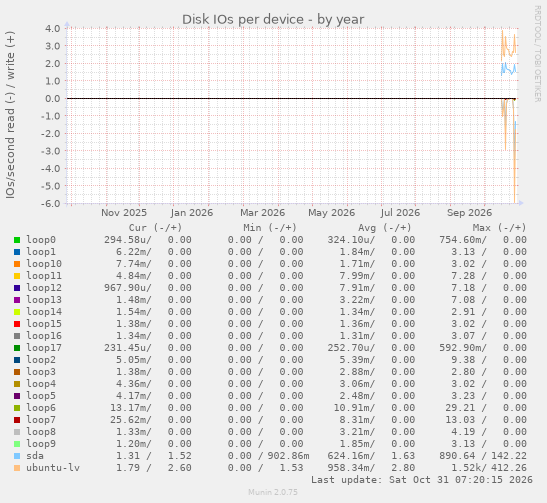Click the 'Cur (-/+)' column header
The height and width of the screenshot is (503, 547).
[x=155, y=228]
